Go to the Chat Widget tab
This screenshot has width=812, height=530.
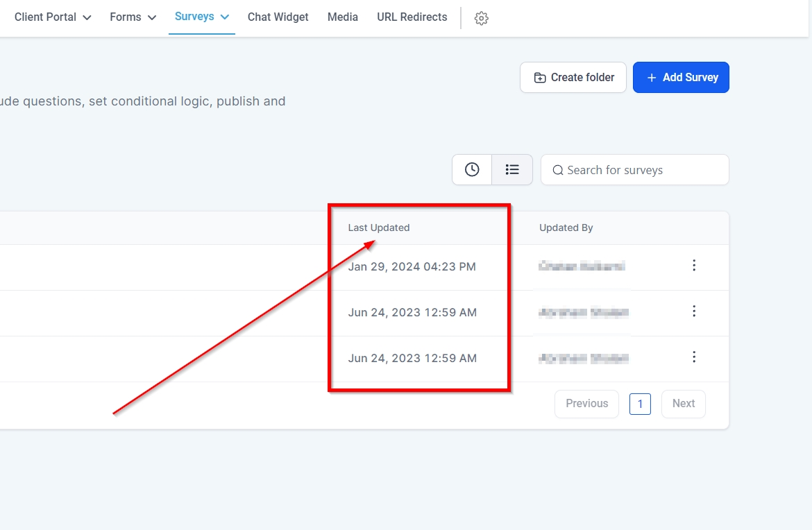[278, 17]
